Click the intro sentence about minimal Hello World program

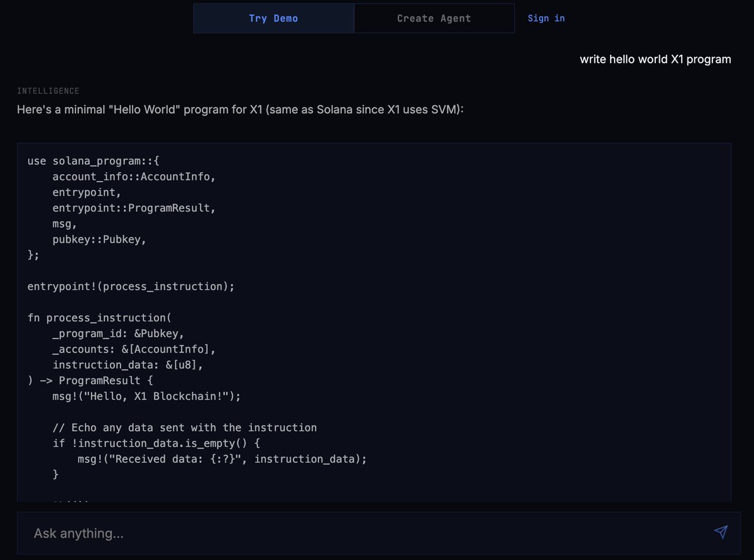click(x=240, y=109)
